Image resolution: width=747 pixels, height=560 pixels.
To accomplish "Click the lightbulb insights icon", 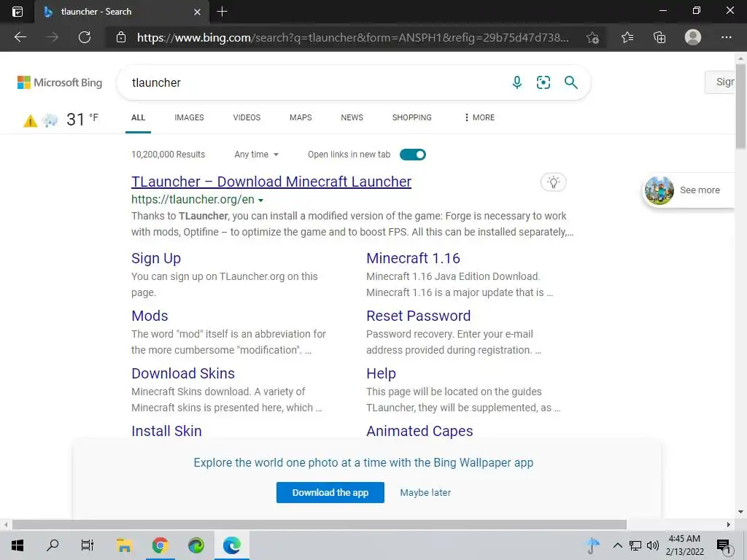I will click(x=553, y=182).
